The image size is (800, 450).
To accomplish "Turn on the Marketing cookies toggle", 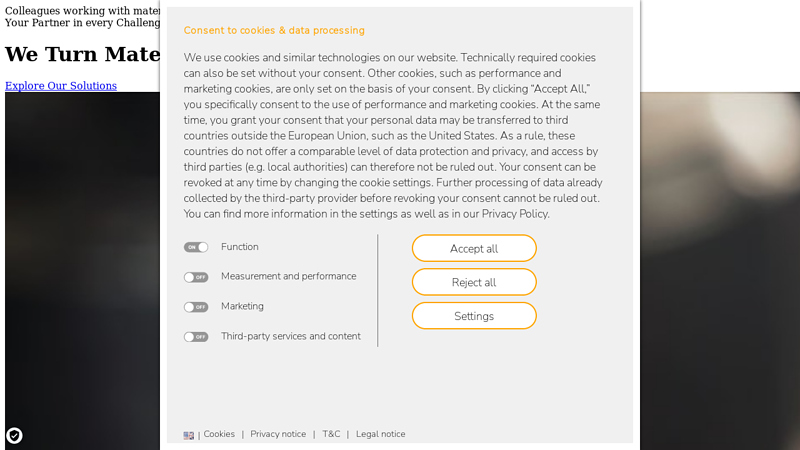I will [196, 307].
